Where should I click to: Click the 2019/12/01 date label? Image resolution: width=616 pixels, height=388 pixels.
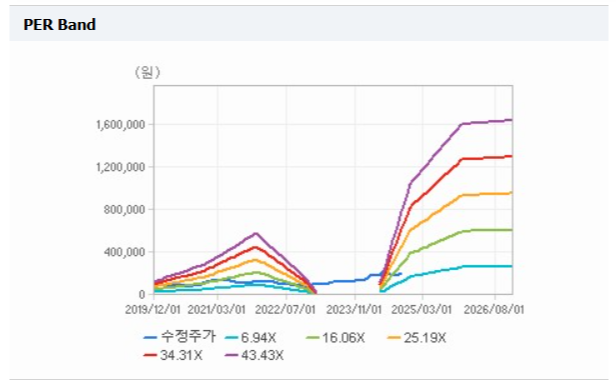[x=153, y=309]
